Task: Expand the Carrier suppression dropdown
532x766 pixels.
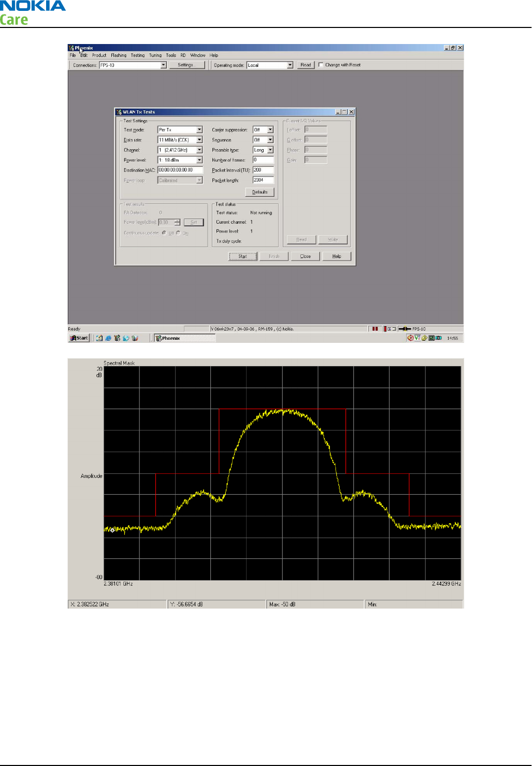Action: pyautogui.click(x=270, y=130)
